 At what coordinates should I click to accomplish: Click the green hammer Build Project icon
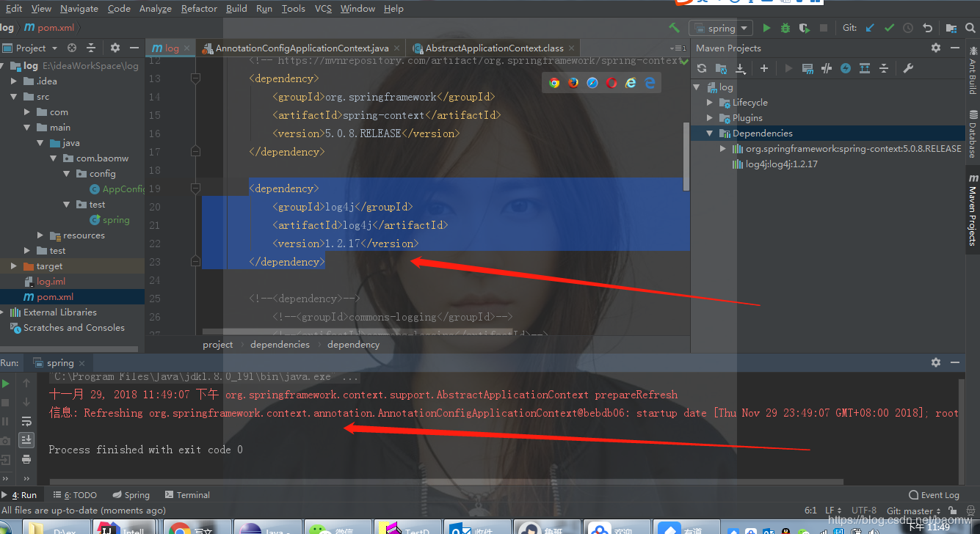674,28
